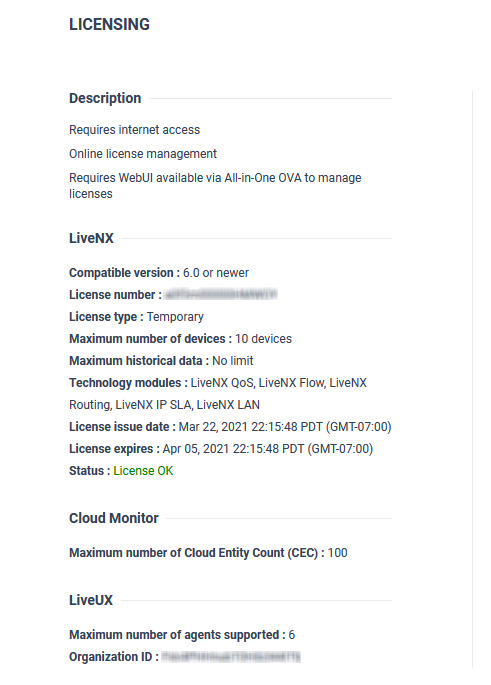Click the License issue date value
Image resolution: width=491 pixels, height=685 pixels.
coord(285,427)
